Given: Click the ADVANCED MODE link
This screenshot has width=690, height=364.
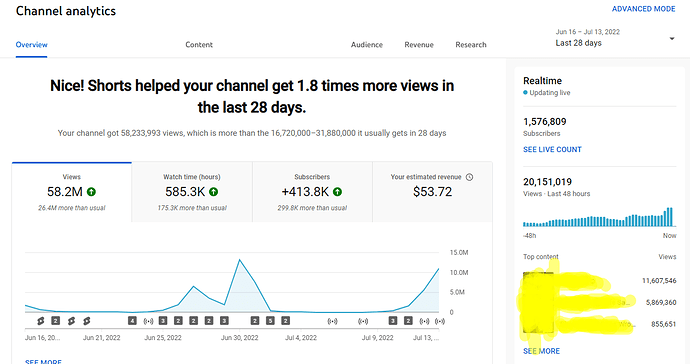Looking at the screenshot, I should pos(643,9).
